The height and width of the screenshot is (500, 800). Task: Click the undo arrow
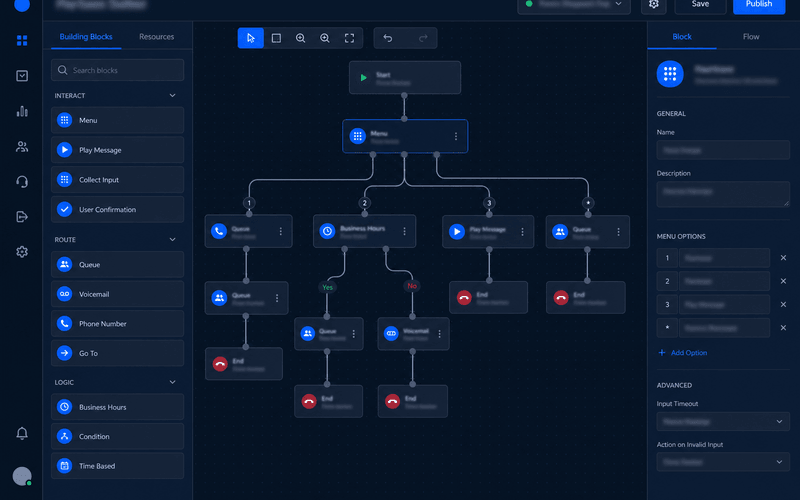(388, 38)
